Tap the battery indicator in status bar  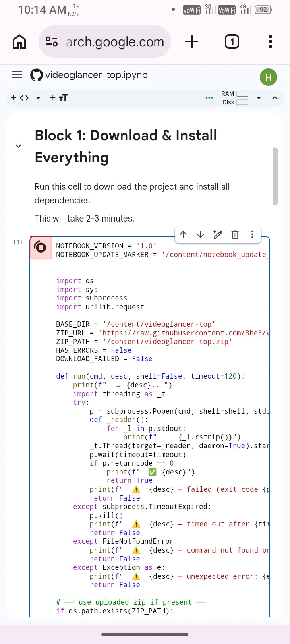click(x=263, y=10)
